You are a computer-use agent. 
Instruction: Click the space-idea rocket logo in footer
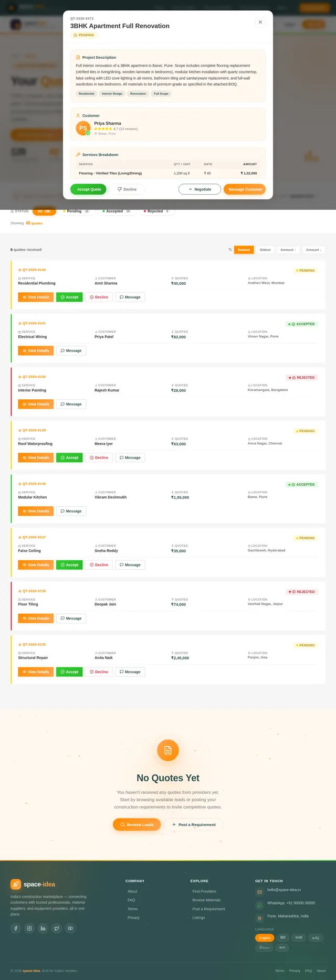click(x=16, y=884)
